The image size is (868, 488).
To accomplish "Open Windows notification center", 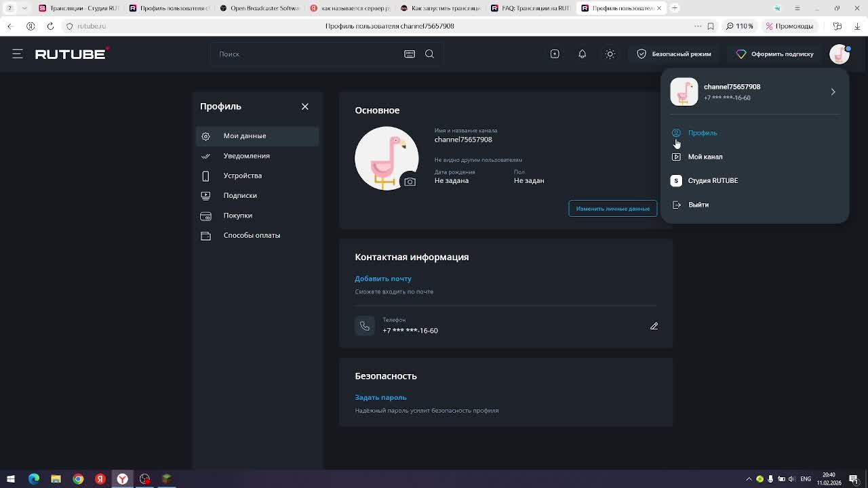I will point(854,479).
